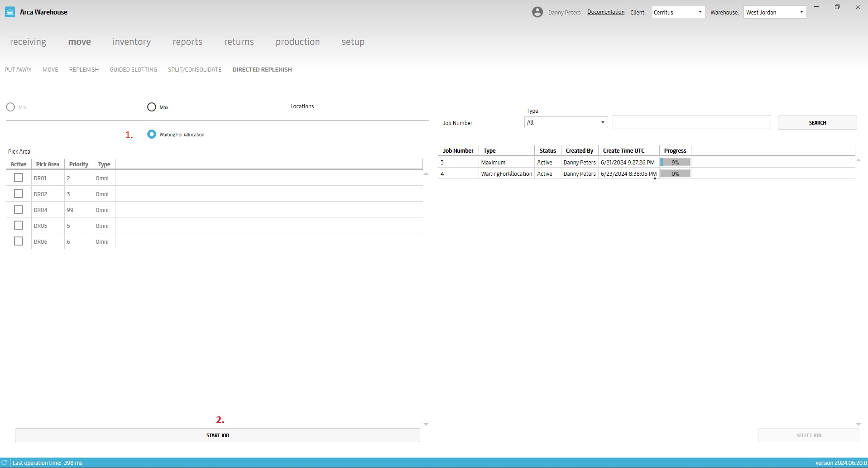Switch to SPLIT/CONSOLIDATE tab
The height and width of the screenshot is (468, 868).
coord(195,70)
